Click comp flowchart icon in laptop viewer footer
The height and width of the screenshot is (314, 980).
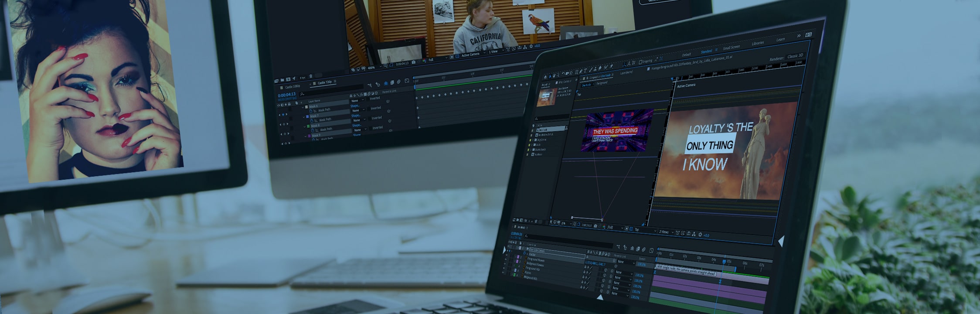point(694,234)
